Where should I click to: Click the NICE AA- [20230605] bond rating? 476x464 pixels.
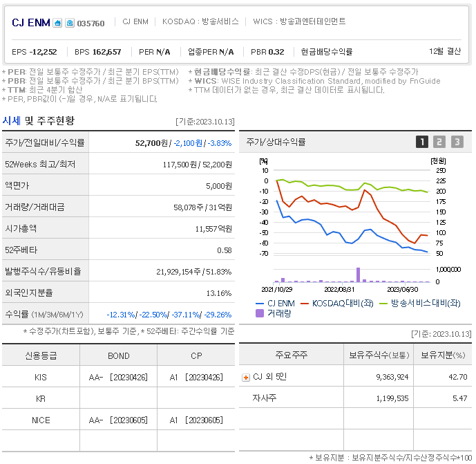[x=118, y=420]
